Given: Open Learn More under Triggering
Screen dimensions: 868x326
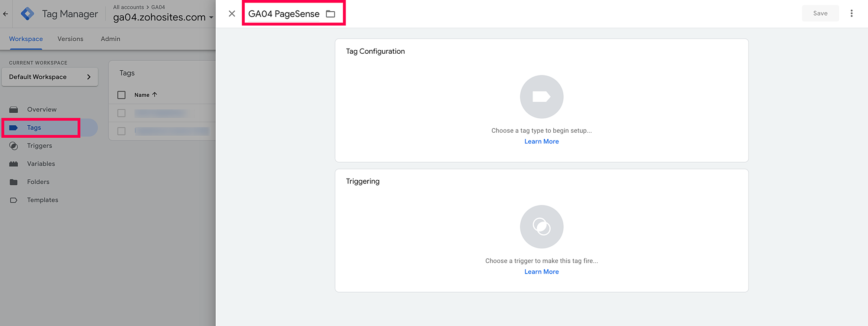Looking at the screenshot, I should pyautogui.click(x=542, y=272).
